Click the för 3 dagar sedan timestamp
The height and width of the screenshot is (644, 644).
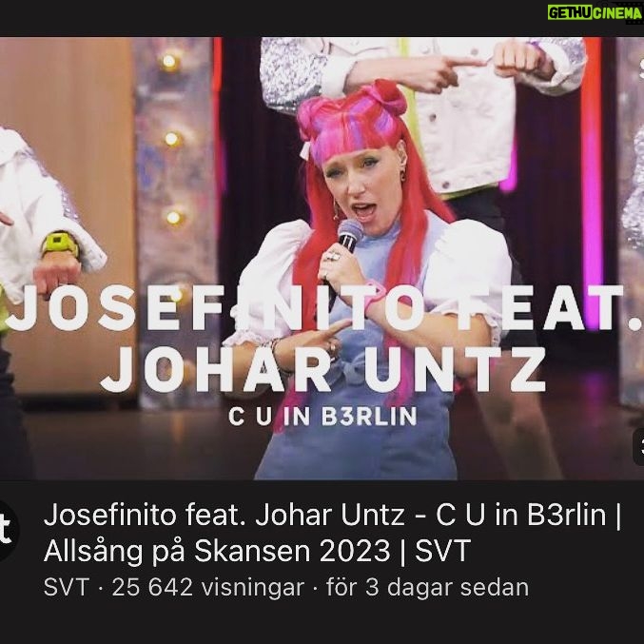tap(427, 587)
